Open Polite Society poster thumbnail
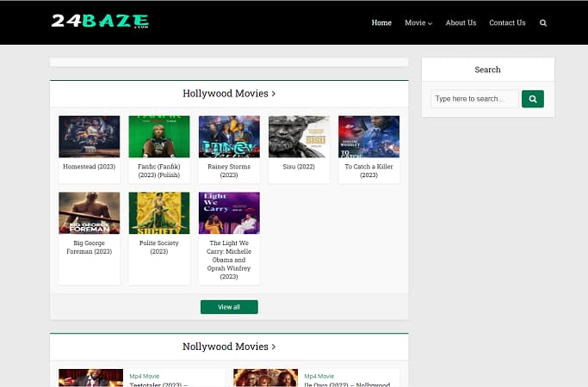 click(159, 213)
